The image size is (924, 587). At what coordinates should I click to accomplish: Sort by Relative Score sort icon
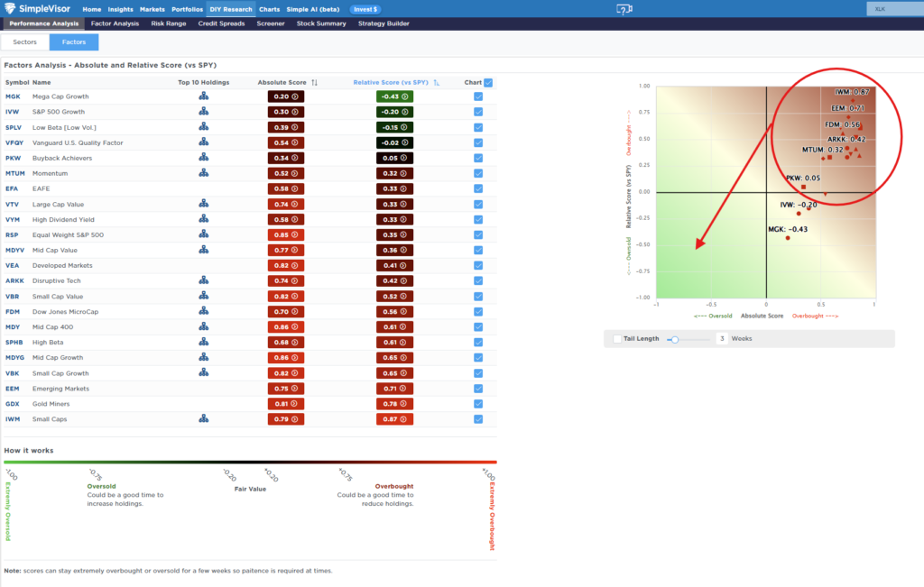click(437, 82)
